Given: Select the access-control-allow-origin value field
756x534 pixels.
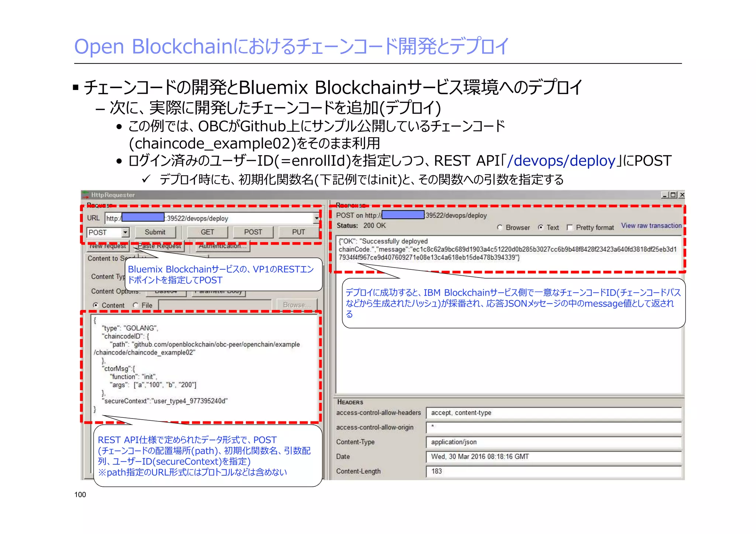Looking at the screenshot, I should 554,427.
